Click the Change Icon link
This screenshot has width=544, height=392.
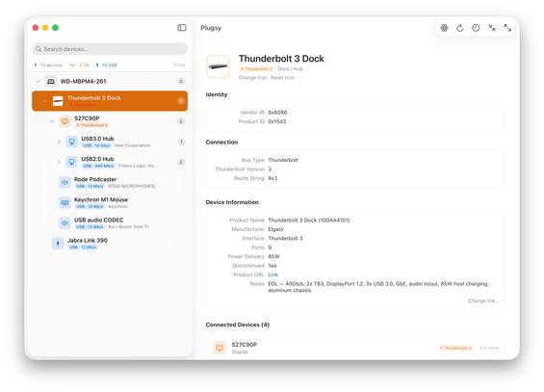click(252, 77)
